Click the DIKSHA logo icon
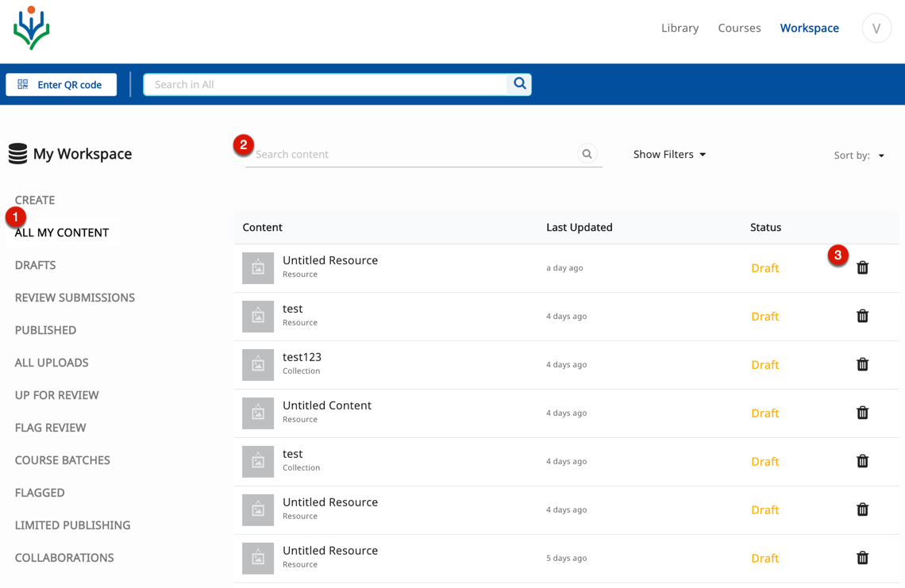The height and width of the screenshot is (588, 905). coord(32,29)
